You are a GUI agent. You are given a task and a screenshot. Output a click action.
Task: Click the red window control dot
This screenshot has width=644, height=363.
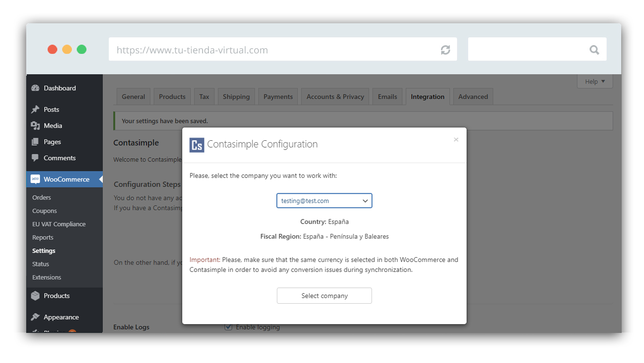click(x=52, y=49)
